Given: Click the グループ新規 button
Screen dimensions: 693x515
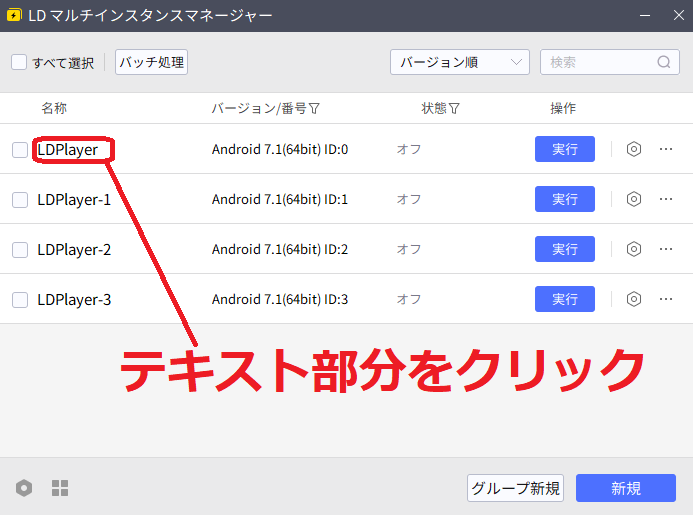Looking at the screenshot, I should click(515, 488).
